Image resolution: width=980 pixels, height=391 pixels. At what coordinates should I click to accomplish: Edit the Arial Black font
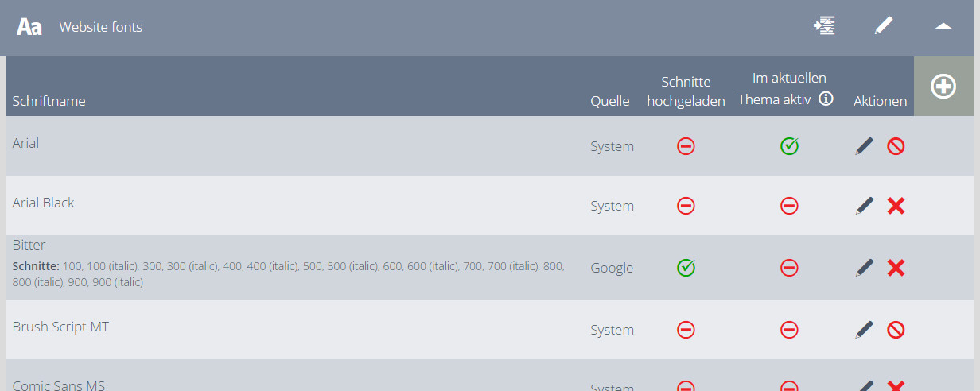pyautogui.click(x=865, y=206)
